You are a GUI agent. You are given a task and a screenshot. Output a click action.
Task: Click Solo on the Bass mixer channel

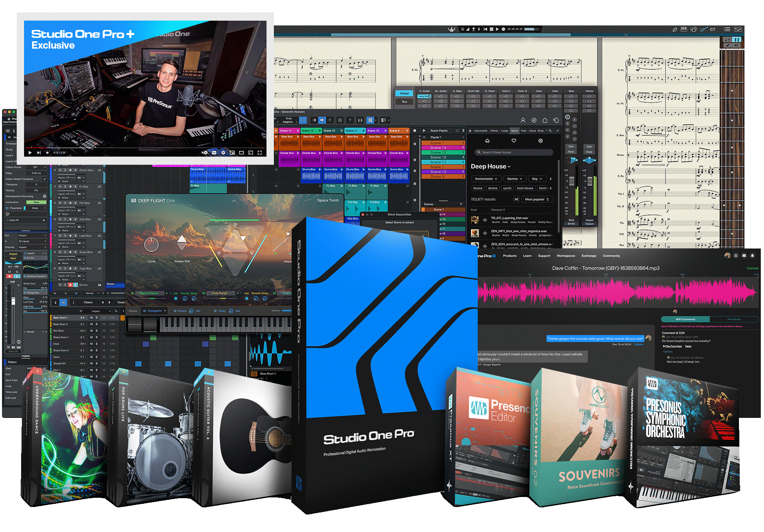(571, 146)
